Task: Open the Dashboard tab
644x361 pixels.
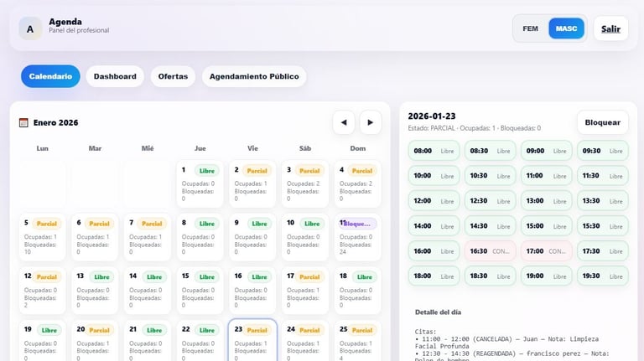Action: coord(115,76)
